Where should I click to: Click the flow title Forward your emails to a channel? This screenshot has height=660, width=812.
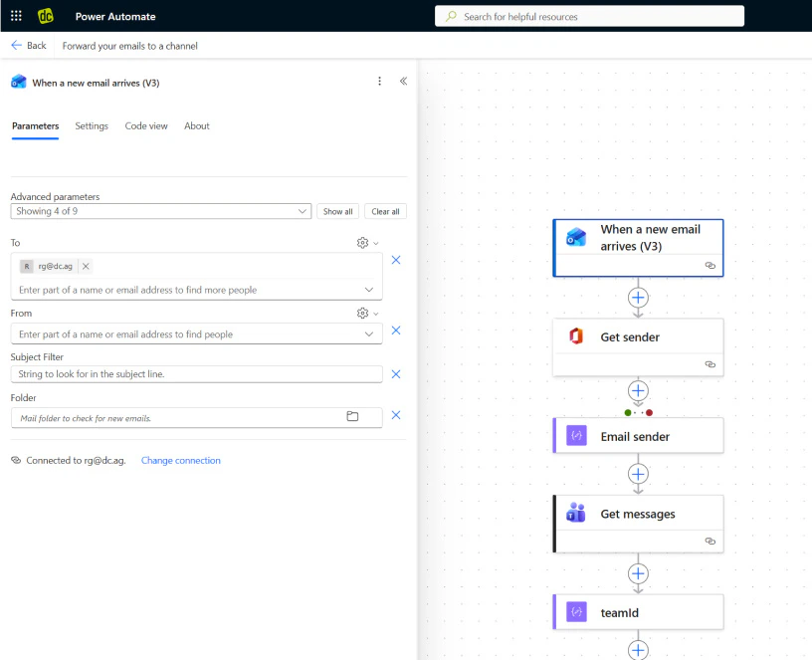(130, 46)
